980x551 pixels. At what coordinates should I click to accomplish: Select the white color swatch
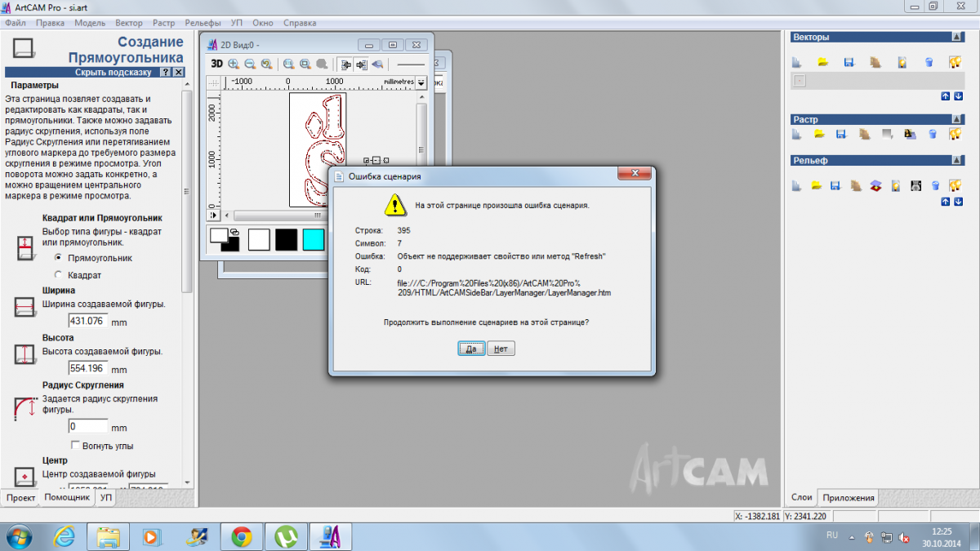(259, 239)
